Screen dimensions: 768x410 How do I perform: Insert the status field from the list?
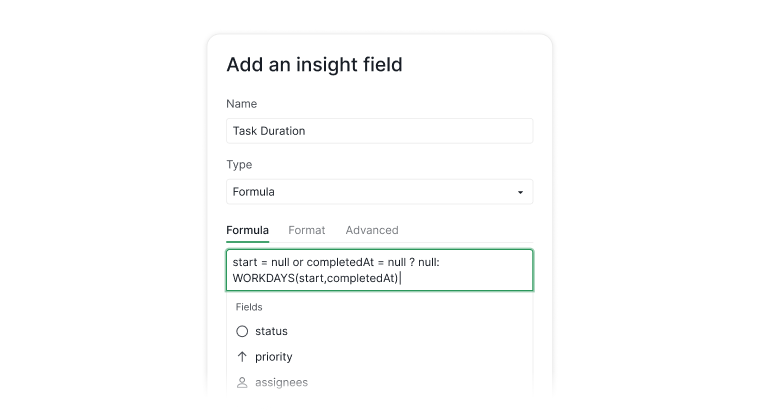tap(271, 331)
